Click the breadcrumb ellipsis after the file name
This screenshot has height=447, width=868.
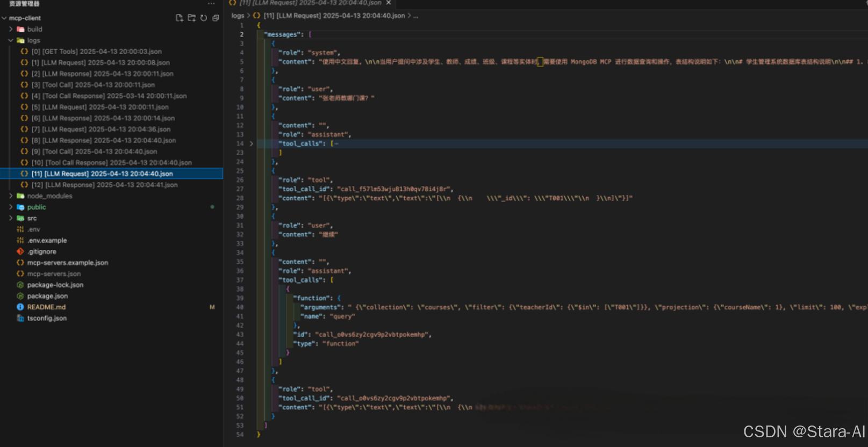coord(415,16)
